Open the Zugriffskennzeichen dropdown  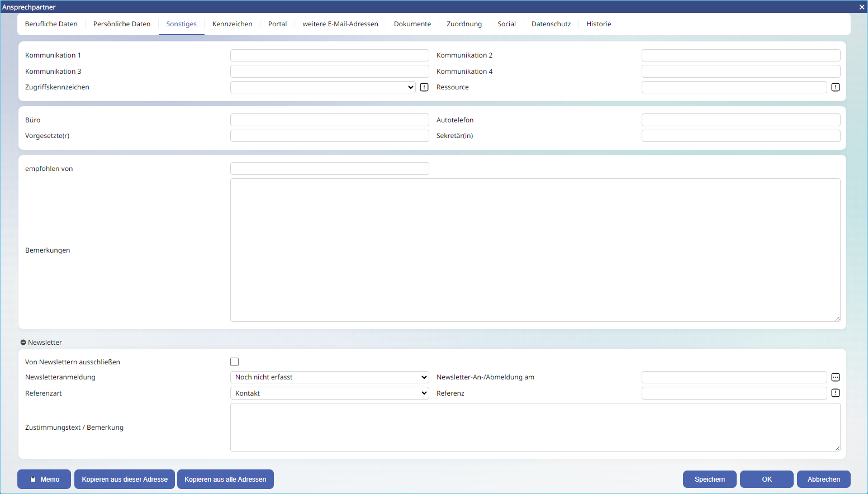[323, 87]
